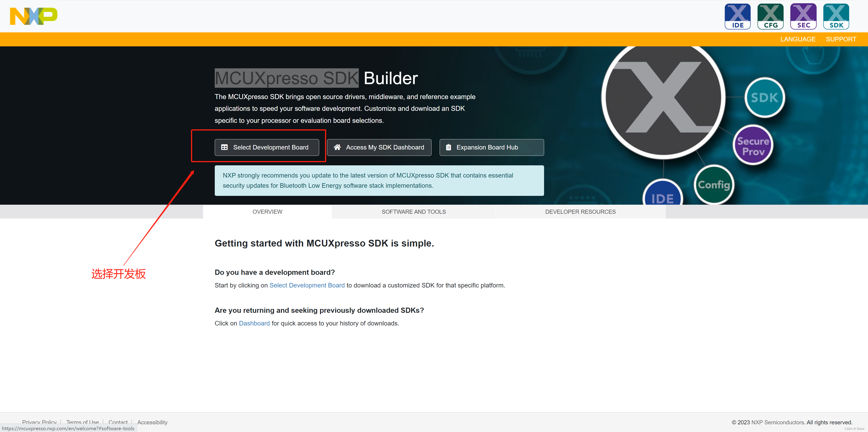The height and width of the screenshot is (432, 868).
Task: Open the Accessibility footer link
Action: tap(152, 422)
